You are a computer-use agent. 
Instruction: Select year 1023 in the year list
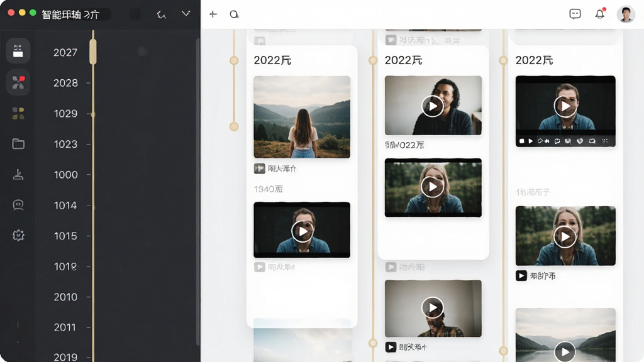tap(65, 144)
